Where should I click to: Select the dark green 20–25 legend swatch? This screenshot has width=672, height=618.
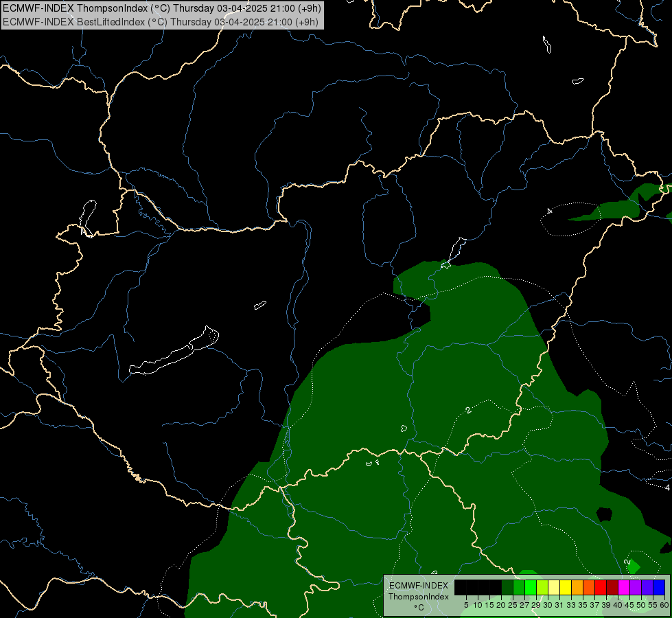[x=507, y=588]
